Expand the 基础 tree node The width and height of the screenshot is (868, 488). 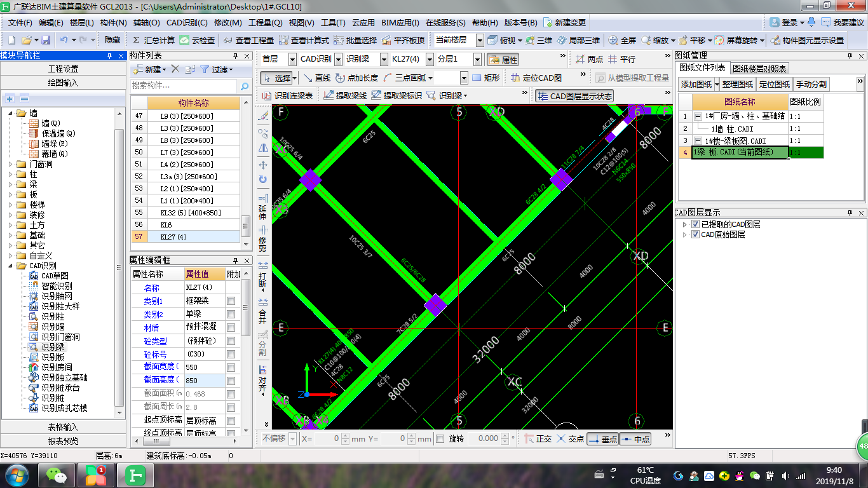(11, 235)
